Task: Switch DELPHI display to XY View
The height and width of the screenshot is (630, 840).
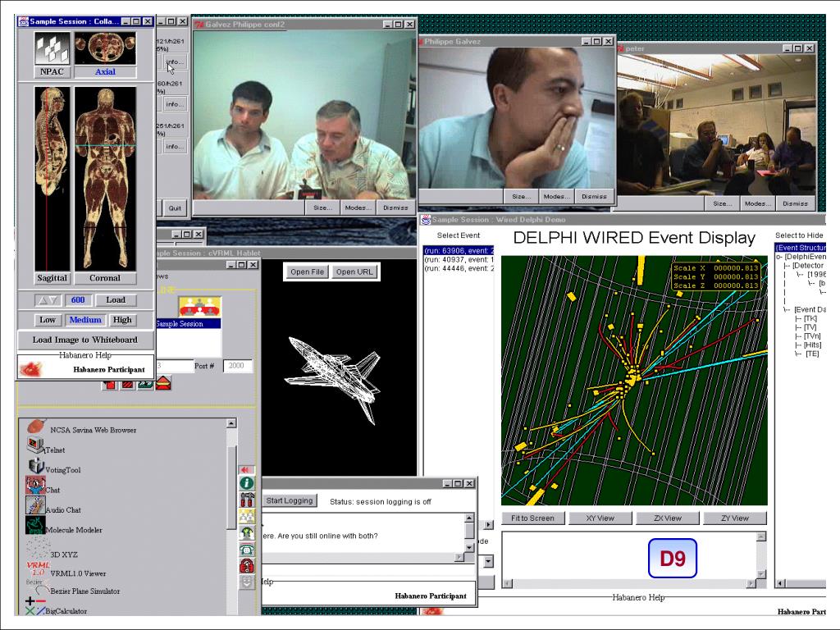Action: (x=600, y=518)
